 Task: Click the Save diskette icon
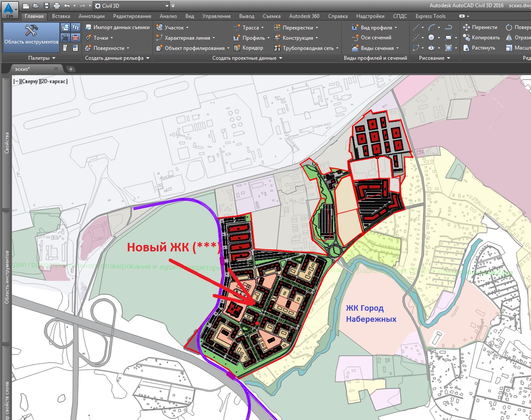(46, 6)
